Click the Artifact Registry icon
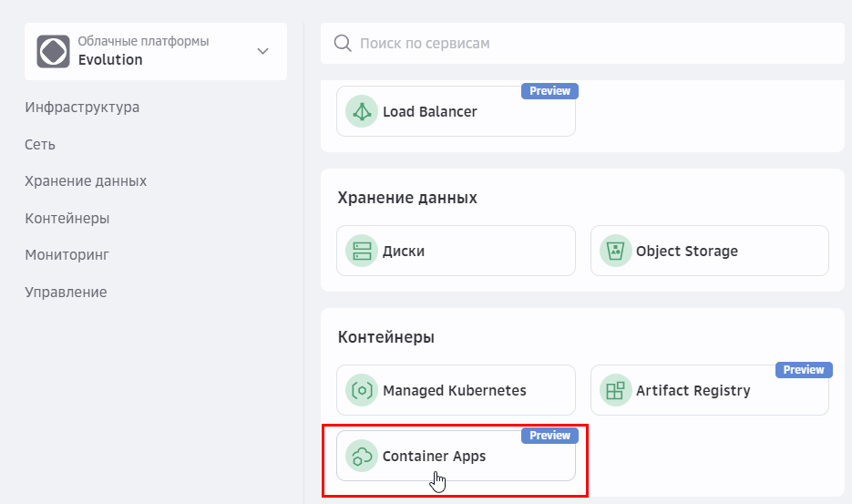Screen dimensions: 852x504 (616, 390)
